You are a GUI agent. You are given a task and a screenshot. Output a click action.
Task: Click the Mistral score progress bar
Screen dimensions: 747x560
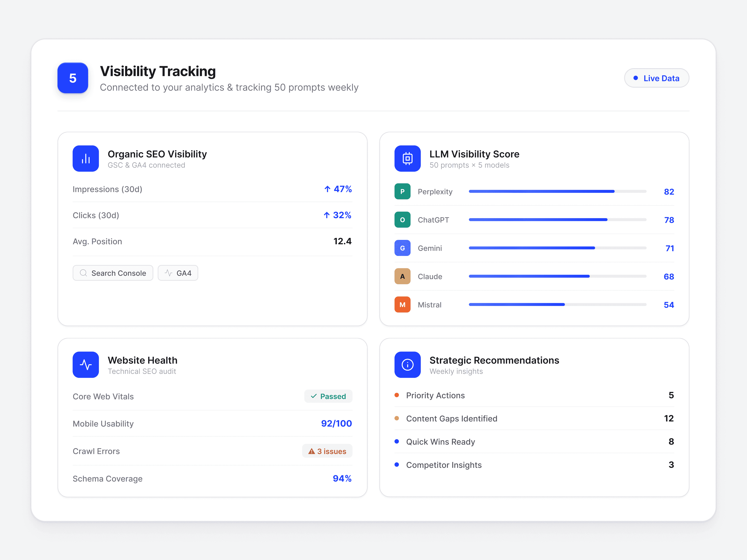[557, 304]
